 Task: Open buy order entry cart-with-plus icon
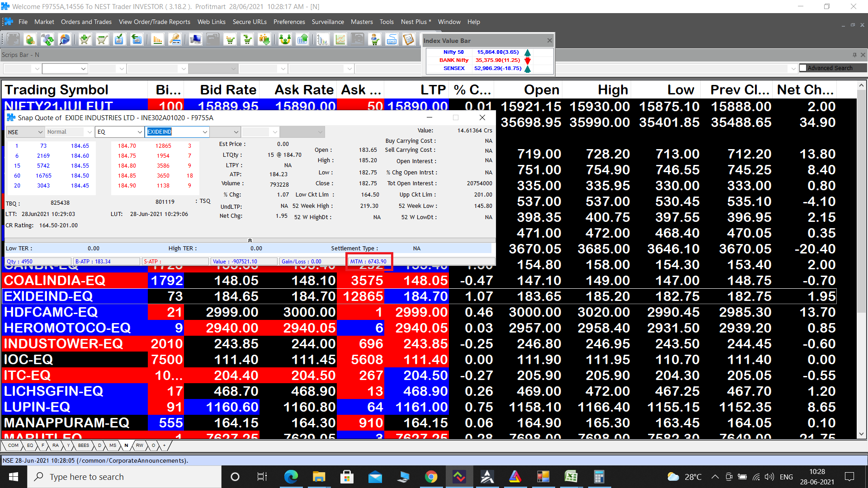85,40
